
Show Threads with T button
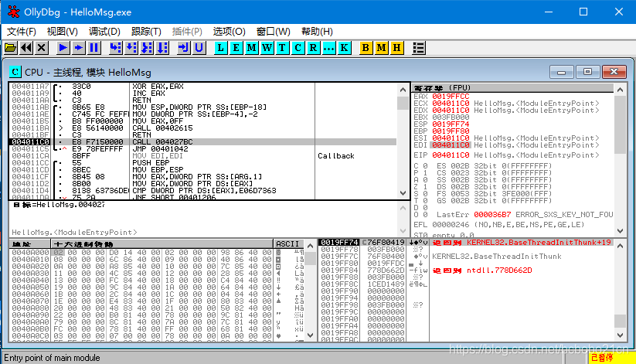point(282,48)
